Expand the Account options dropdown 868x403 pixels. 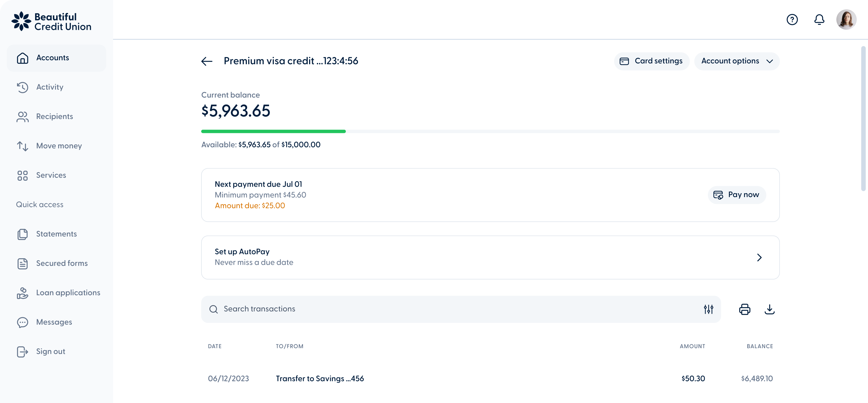737,61
